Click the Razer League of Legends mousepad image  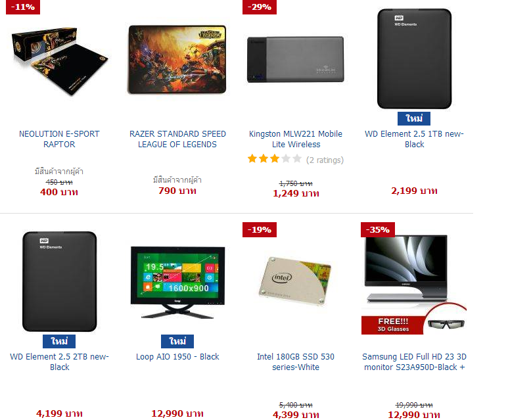[177, 60]
